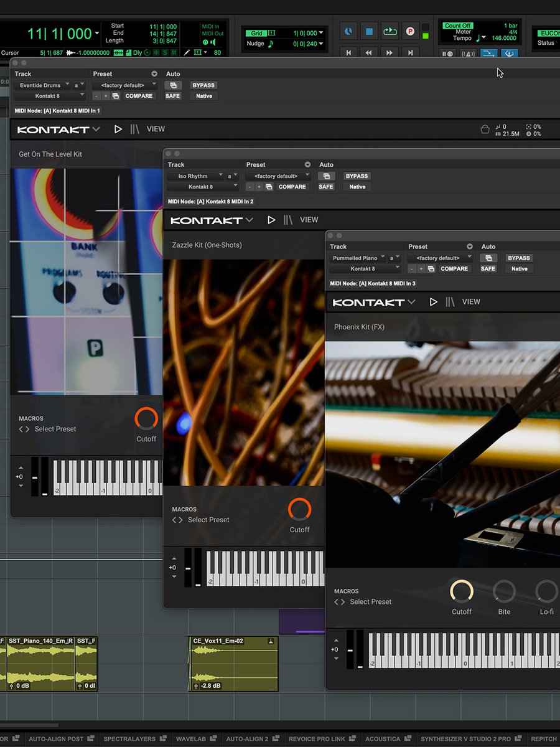Screen dimensions: 560x747
Task: Select the CE_Vox11_Em-02 audio clip
Action: click(x=233, y=664)
